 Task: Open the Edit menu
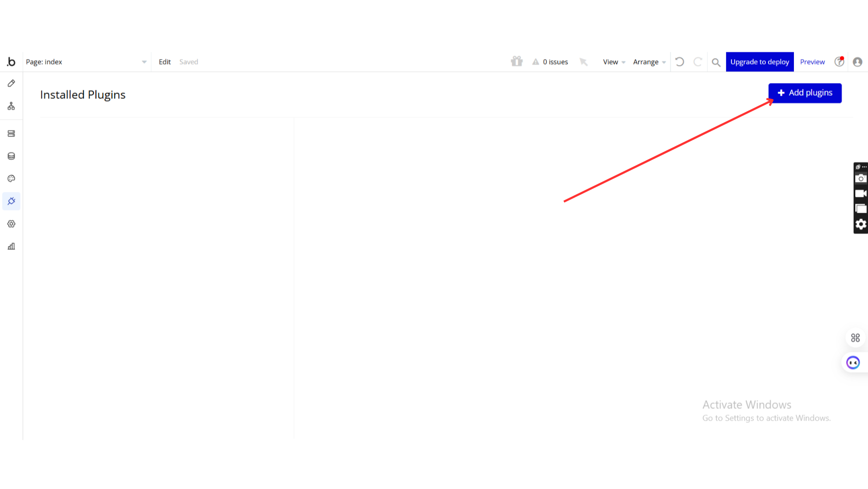click(165, 62)
